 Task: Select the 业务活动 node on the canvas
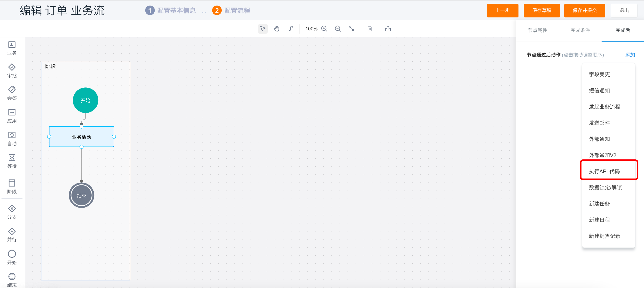click(81, 137)
